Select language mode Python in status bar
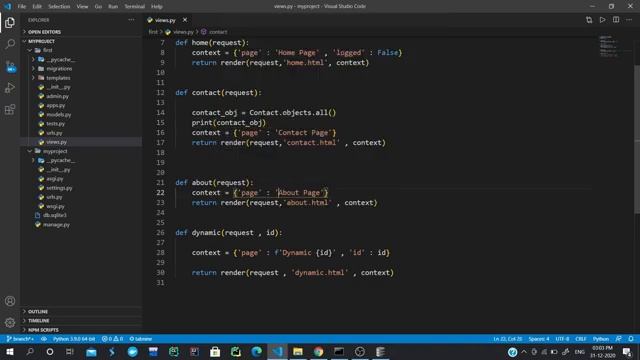 tap(601, 339)
